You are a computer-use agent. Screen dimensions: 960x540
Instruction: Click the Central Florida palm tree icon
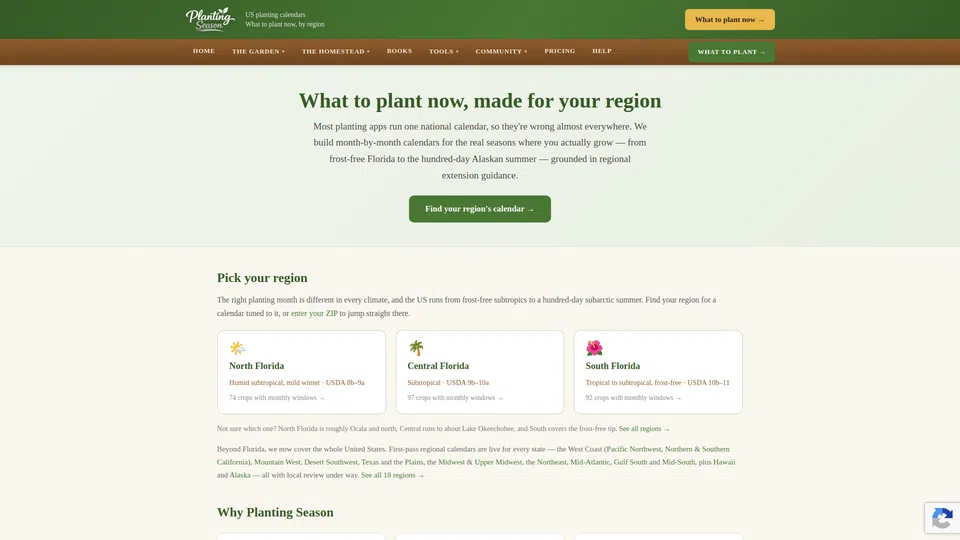[x=416, y=348]
